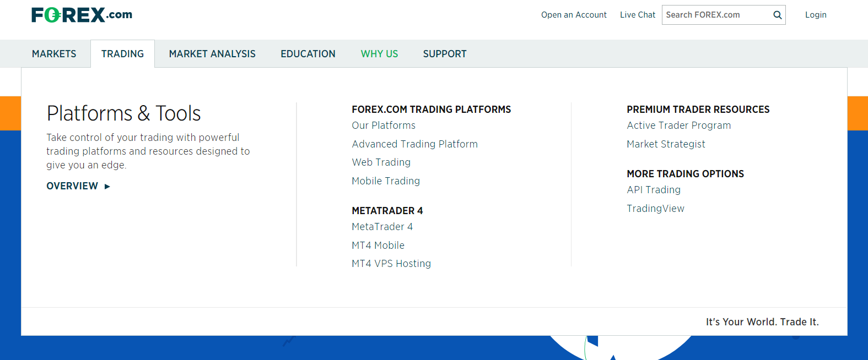
Task: Start a Live Chat
Action: pyautogui.click(x=638, y=15)
